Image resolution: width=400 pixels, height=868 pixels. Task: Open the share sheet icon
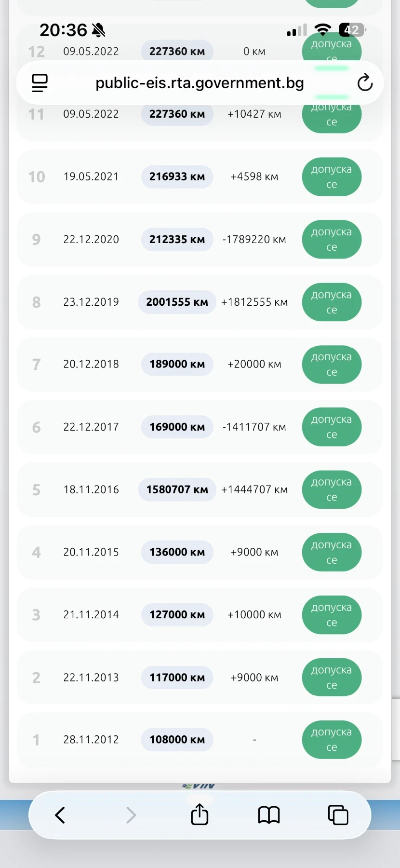pyautogui.click(x=200, y=814)
